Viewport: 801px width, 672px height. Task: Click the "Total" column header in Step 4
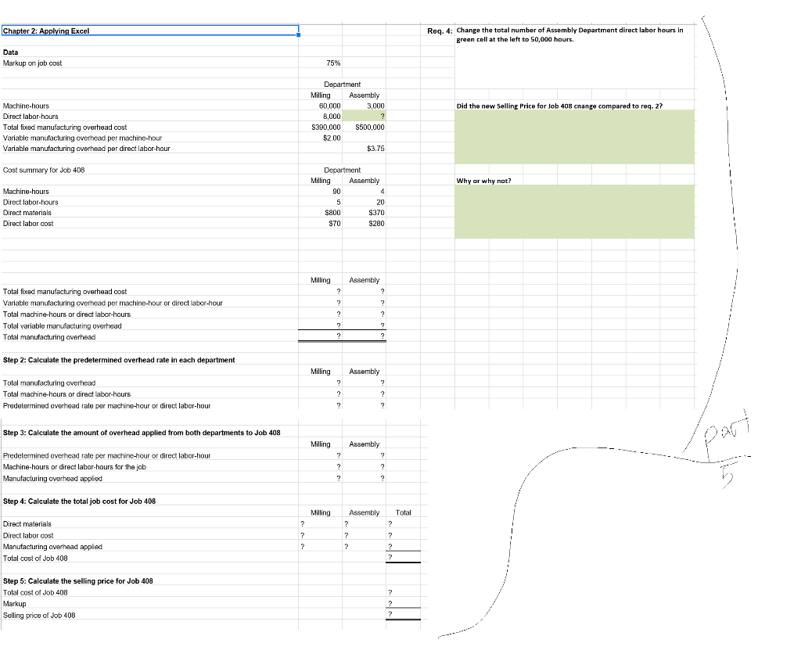pyautogui.click(x=403, y=512)
